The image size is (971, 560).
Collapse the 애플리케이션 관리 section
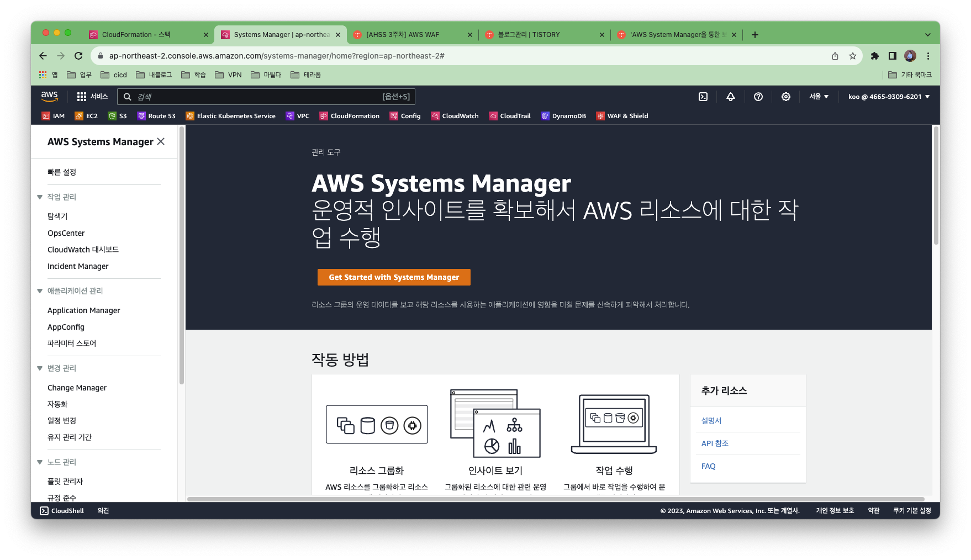[x=40, y=291]
